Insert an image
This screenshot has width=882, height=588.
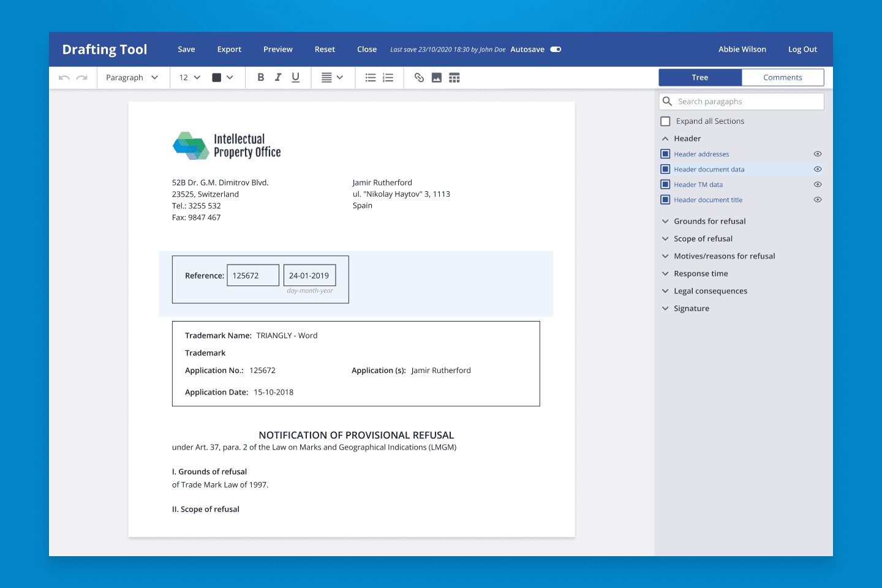pyautogui.click(x=437, y=78)
